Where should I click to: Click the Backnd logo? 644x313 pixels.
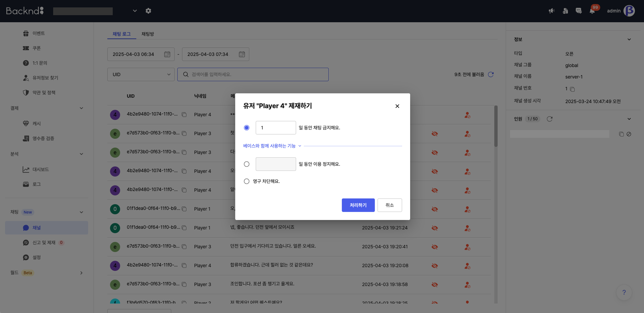[25, 11]
